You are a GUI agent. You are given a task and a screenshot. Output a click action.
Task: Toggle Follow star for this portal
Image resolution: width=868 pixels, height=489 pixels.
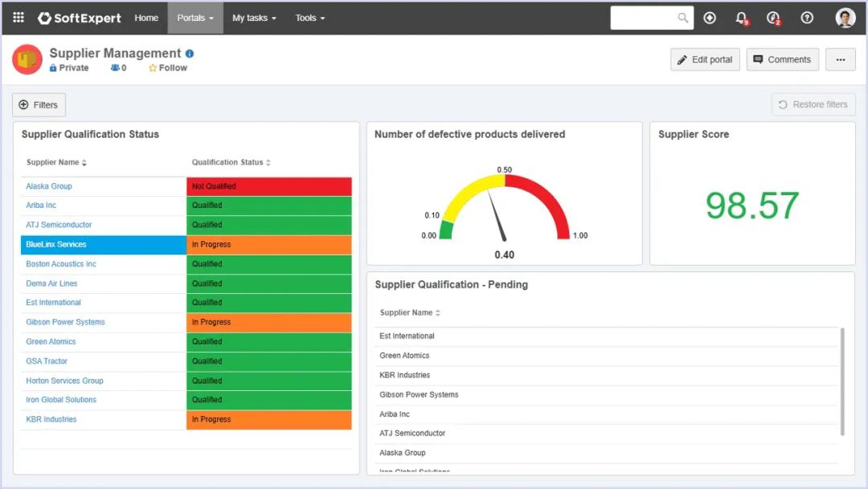(x=167, y=68)
